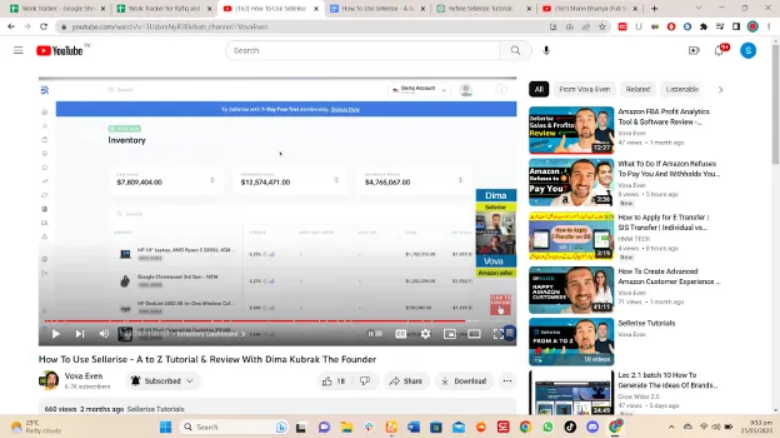Open the blue S account avatar
The height and width of the screenshot is (438, 780).
click(748, 50)
